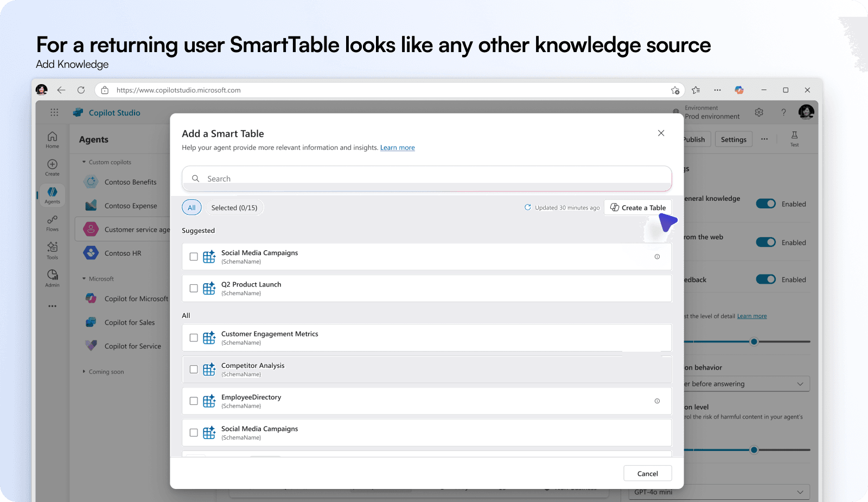868x502 pixels.
Task: Open the more options ellipsis beside Settings
Action: pyautogui.click(x=764, y=139)
